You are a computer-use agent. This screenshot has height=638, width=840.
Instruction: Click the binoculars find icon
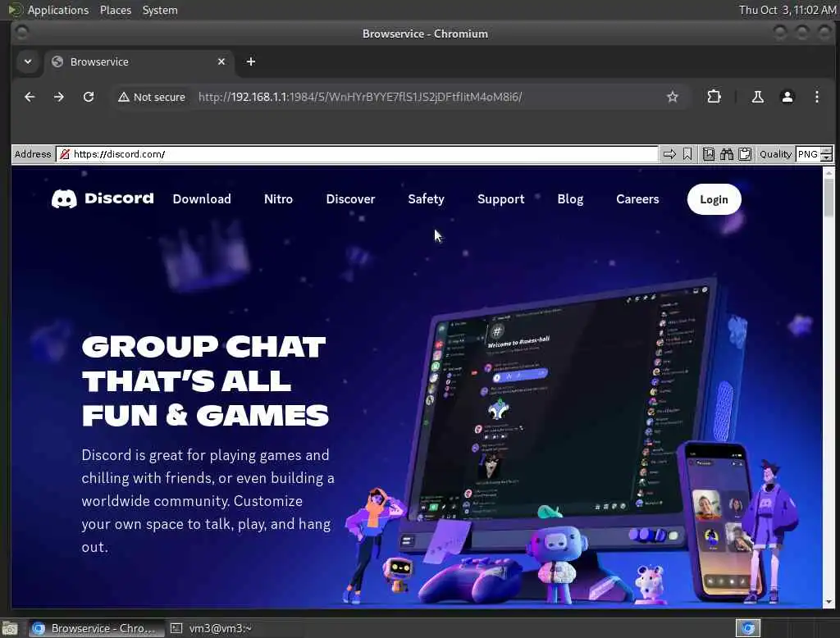tap(727, 154)
